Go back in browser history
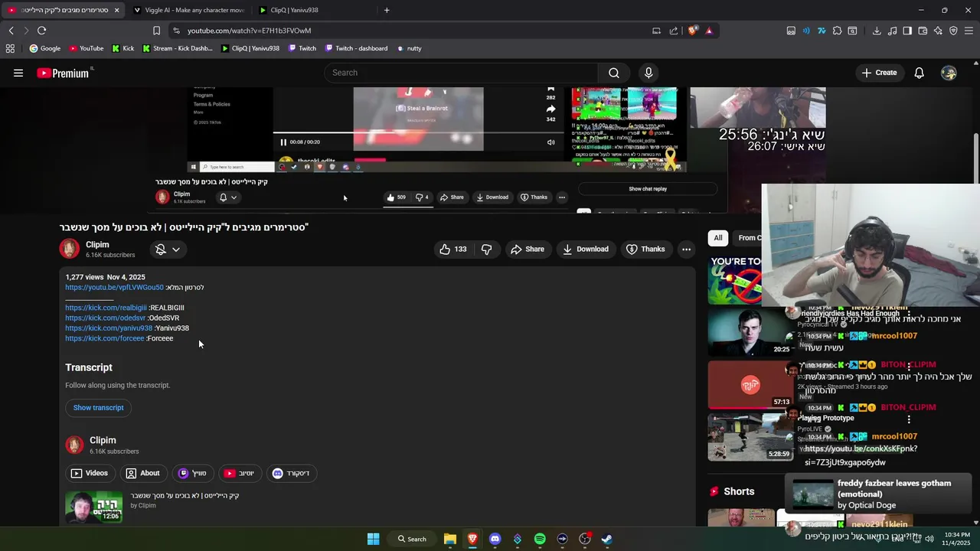The height and width of the screenshot is (551, 980). point(11,31)
